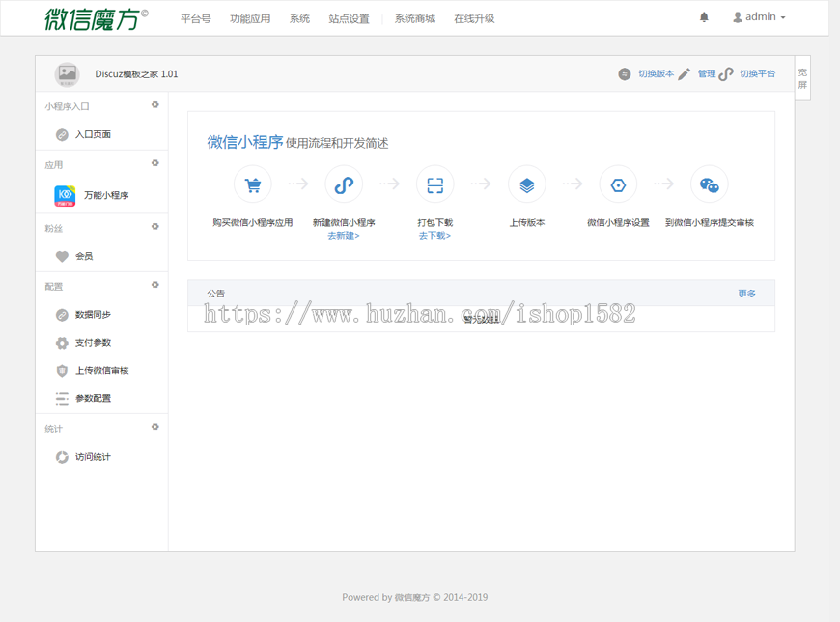Open the 站点设置 menu
Image resolution: width=840 pixels, height=622 pixels.
pos(349,18)
